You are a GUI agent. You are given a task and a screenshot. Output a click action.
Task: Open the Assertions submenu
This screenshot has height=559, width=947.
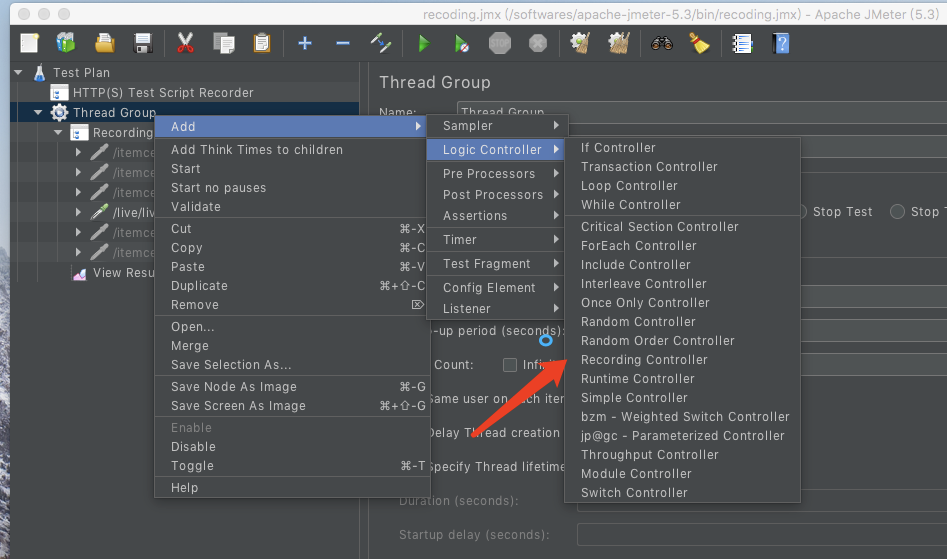[x=495, y=216]
